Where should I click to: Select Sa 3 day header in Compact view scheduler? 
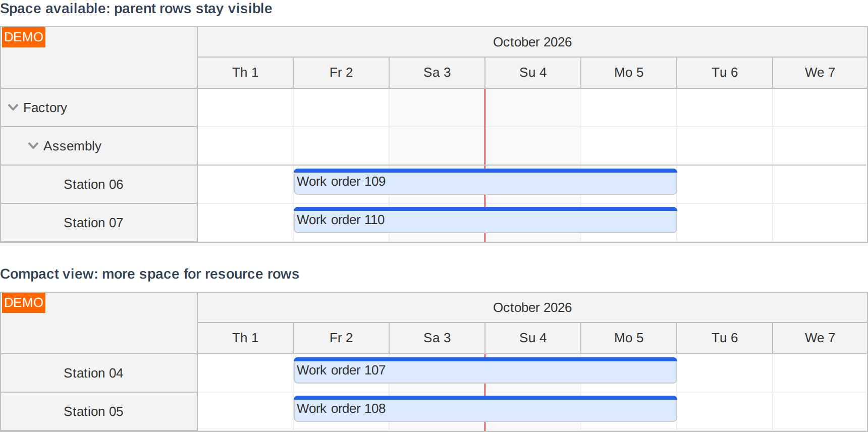click(437, 338)
